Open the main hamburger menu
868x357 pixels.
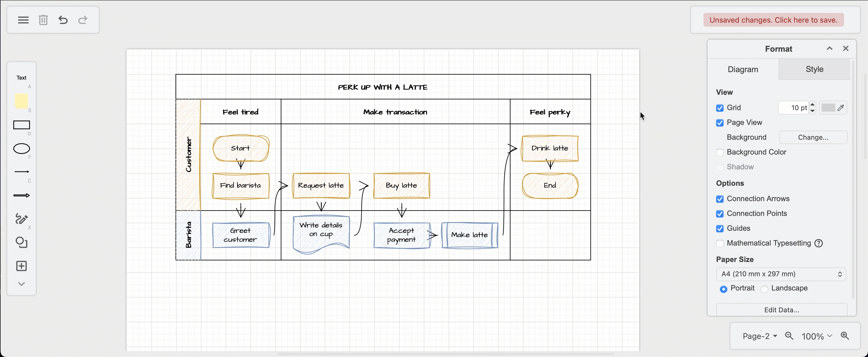coord(23,20)
